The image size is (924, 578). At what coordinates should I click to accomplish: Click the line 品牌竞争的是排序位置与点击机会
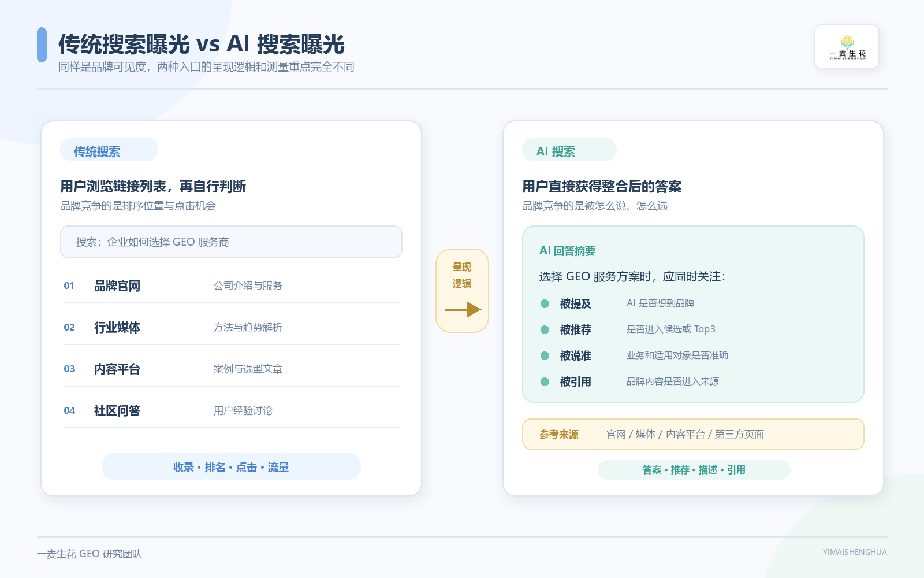coord(138,206)
